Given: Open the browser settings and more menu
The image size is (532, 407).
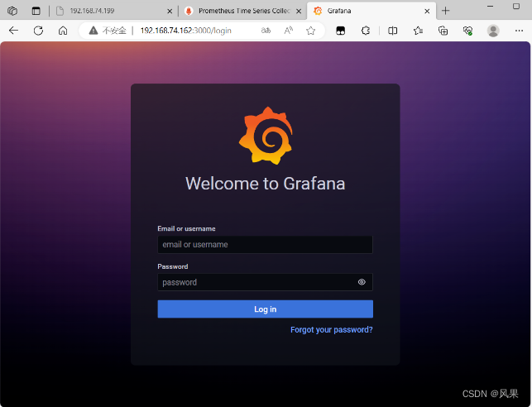Looking at the screenshot, I should point(519,31).
